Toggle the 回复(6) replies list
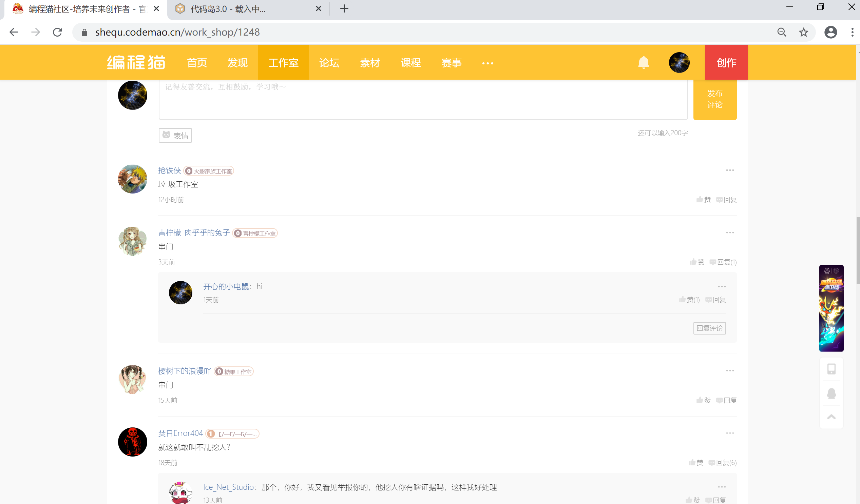The height and width of the screenshot is (504, 860). pos(723,462)
